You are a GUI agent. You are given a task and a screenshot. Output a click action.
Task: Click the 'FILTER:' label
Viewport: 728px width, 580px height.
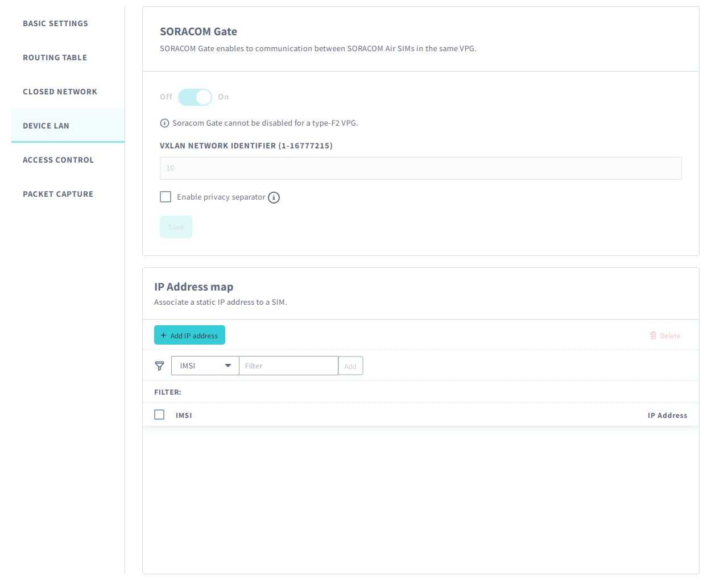pos(168,392)
